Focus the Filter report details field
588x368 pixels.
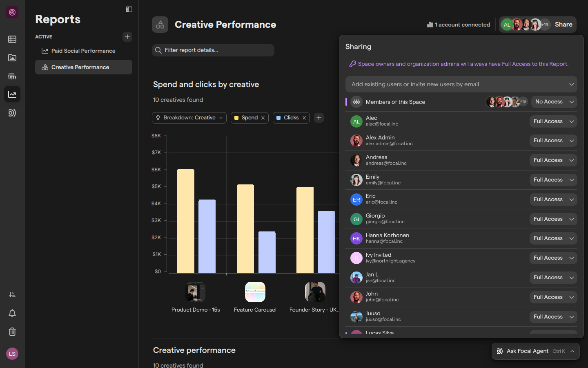click(213, 50)
